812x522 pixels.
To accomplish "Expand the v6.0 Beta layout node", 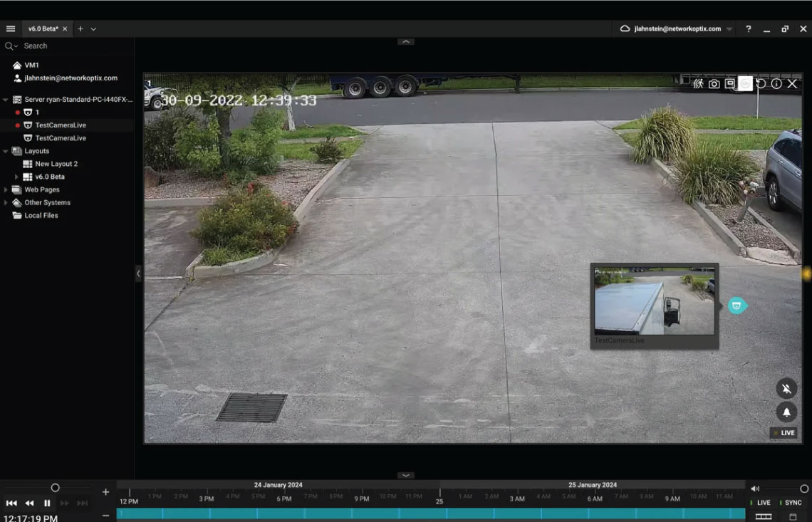I will (17, 177).
